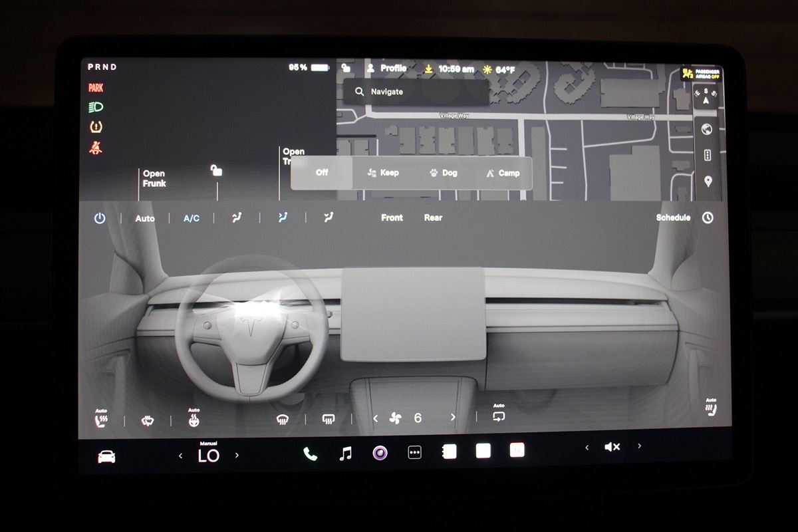Turn on front windshield defrost
This screenshot has width=798, height=532.
click(x=283, y=419)
